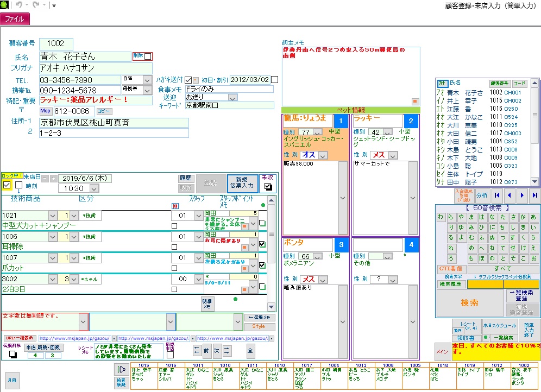Click the 簡単入力終了 button
This screenshot has height=392, width=541.
(x=529, y=330)
